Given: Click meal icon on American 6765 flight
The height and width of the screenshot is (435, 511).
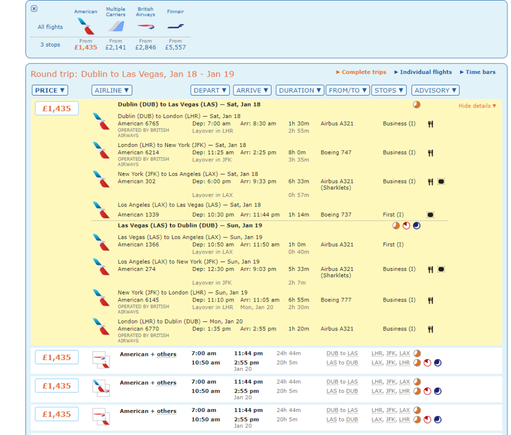Looking at the screenshot, I should 430,124.
